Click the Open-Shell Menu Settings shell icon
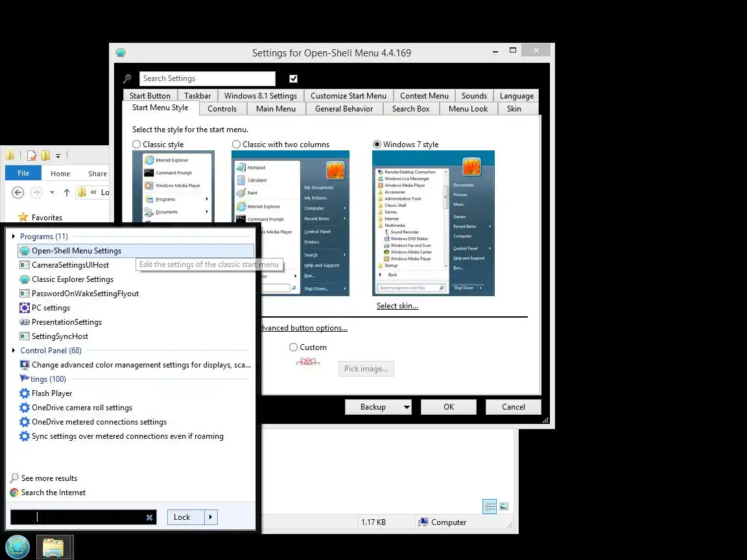Image resolution: width=747 pixels, height=560 pixels. click(25, 251)
